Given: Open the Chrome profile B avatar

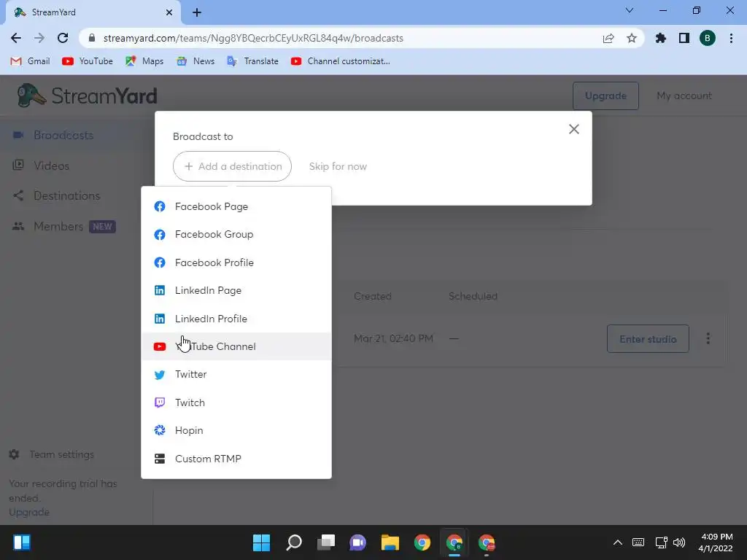Looking at the screenshot, I should tap(708, 38).
